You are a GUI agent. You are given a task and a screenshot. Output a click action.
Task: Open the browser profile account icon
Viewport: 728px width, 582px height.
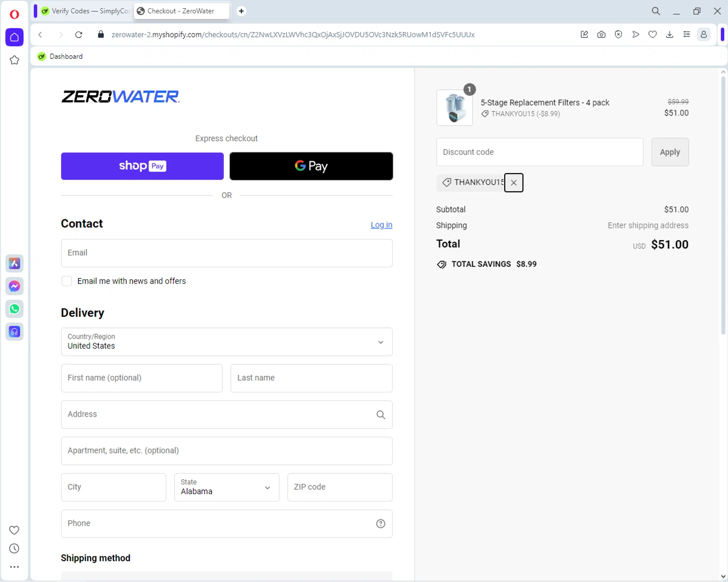click(704, 34)
